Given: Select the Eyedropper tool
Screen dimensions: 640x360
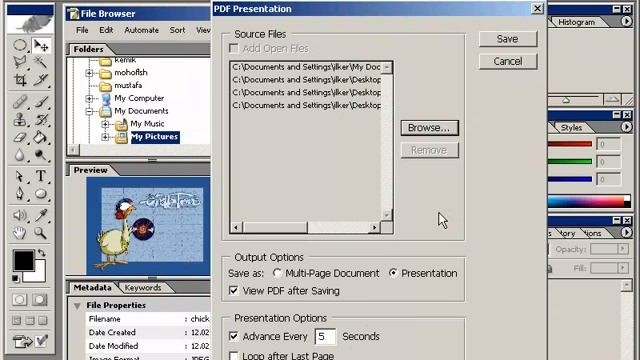Looking at the screenshot, I should pos(41,215).
